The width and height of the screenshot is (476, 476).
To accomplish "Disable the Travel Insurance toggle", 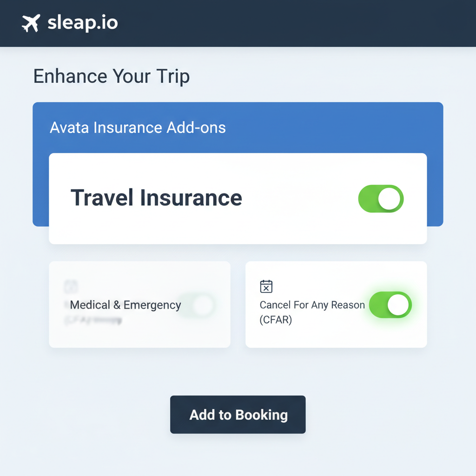I will 381,198.
